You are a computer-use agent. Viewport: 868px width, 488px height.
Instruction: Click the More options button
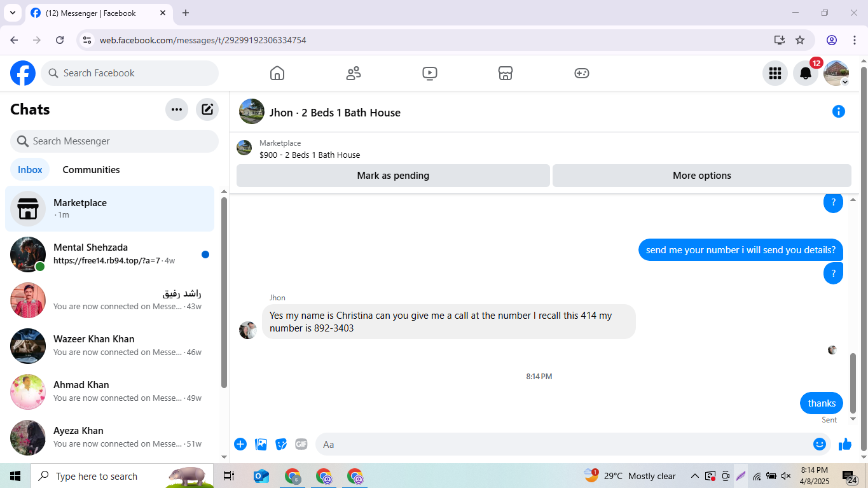coord(702,176)
